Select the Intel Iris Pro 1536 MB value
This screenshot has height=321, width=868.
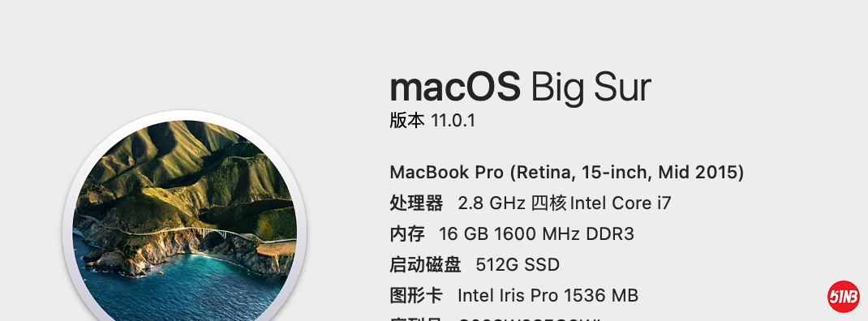548,296
